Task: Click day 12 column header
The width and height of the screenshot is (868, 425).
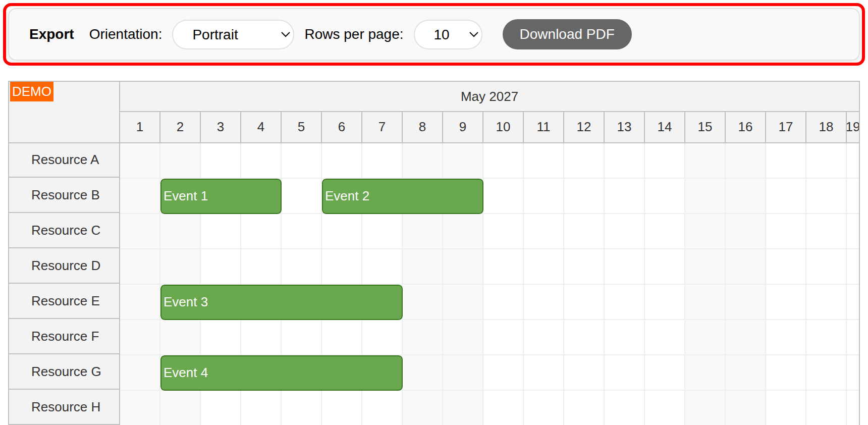Action: pos(584,127)
